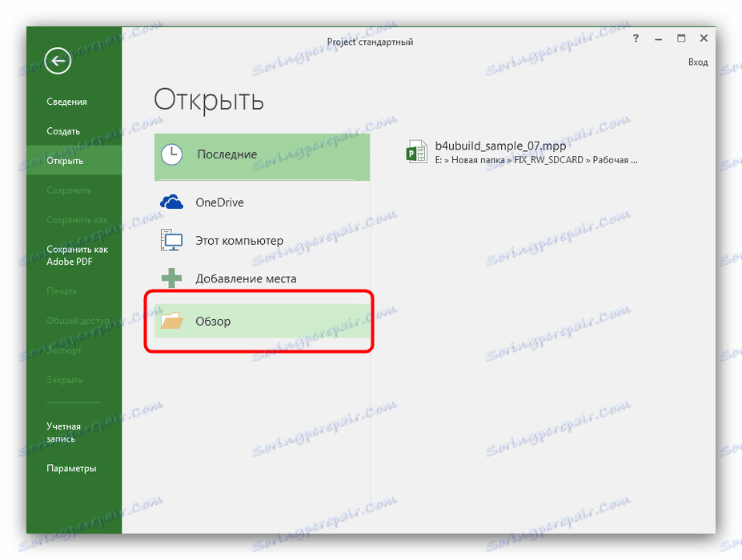Select Этот компьютер location
Viewport: 742px width, 560px height.
click(x=263, y=240)
